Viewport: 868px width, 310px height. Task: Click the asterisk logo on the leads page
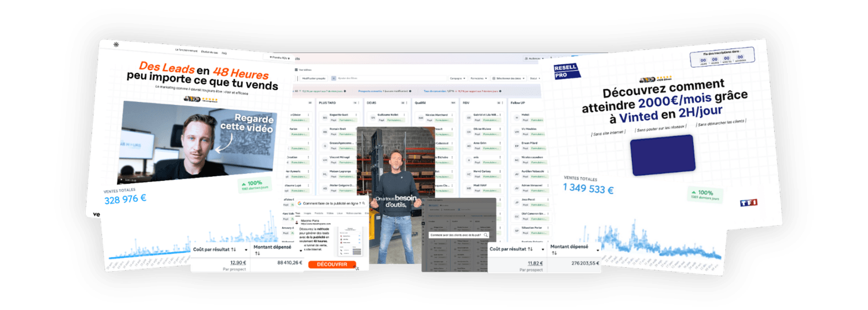[116, 45]
